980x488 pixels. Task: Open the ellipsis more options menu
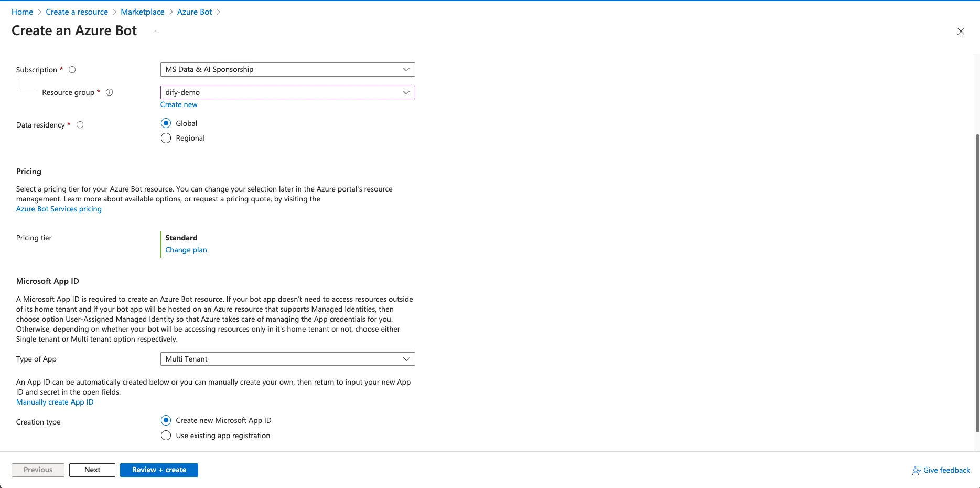click(155, 31)
